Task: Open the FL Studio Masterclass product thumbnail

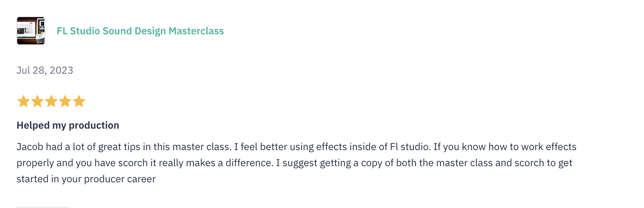Action: [x=31, y=31]
